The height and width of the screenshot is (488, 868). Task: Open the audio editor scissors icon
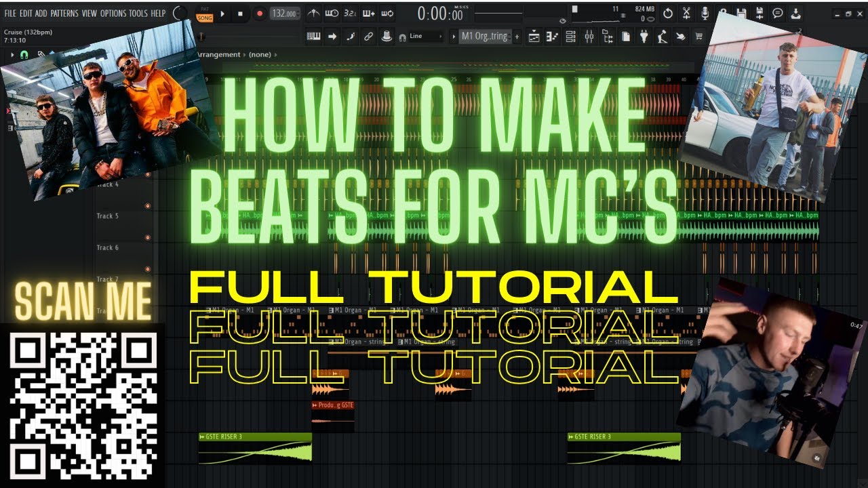coord(686,13)
